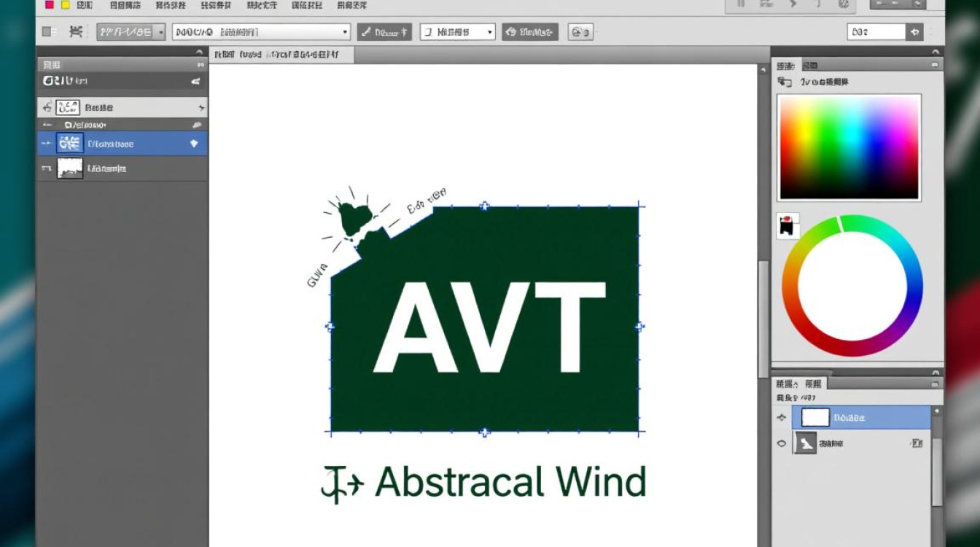Click the dark pencil button in options bar
The width and height of the screenshot is (980, 547).
click(384, 32)
